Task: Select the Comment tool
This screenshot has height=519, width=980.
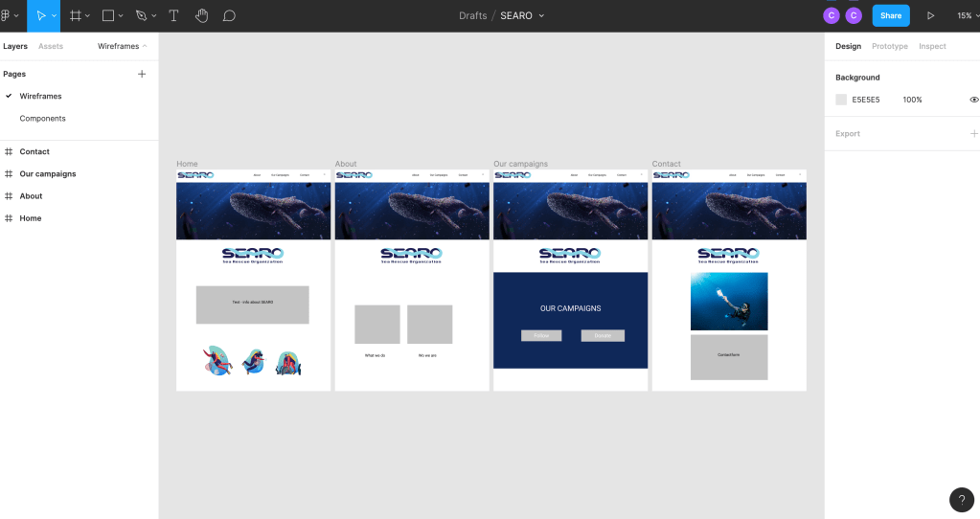Action: pyautogui.click(x=229, y=16)
